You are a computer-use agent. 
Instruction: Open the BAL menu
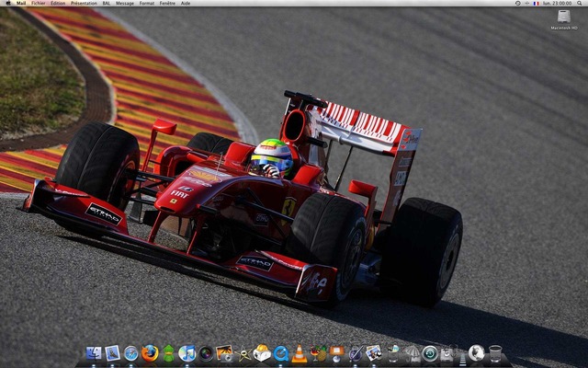pyautogui.click(x=107, y=3)
